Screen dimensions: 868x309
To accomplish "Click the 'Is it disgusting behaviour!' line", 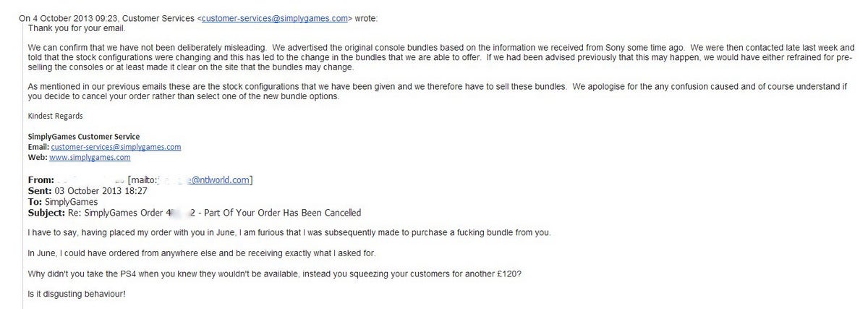I will pos(79,295).
